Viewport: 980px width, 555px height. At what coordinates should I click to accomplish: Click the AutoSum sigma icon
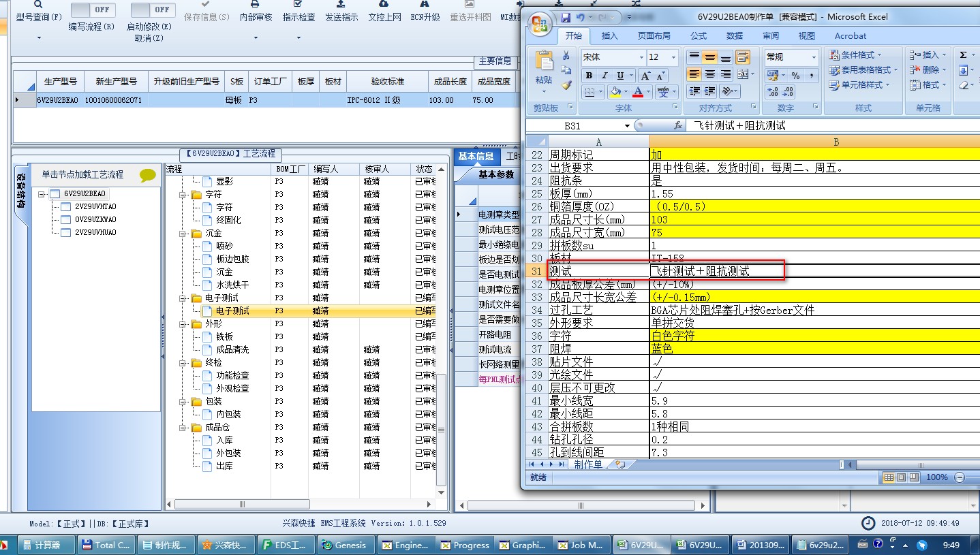(963, 55)
